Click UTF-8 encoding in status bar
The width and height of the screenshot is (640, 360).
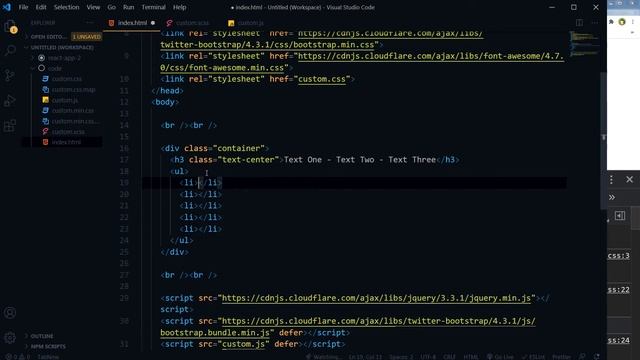point(428,357)
